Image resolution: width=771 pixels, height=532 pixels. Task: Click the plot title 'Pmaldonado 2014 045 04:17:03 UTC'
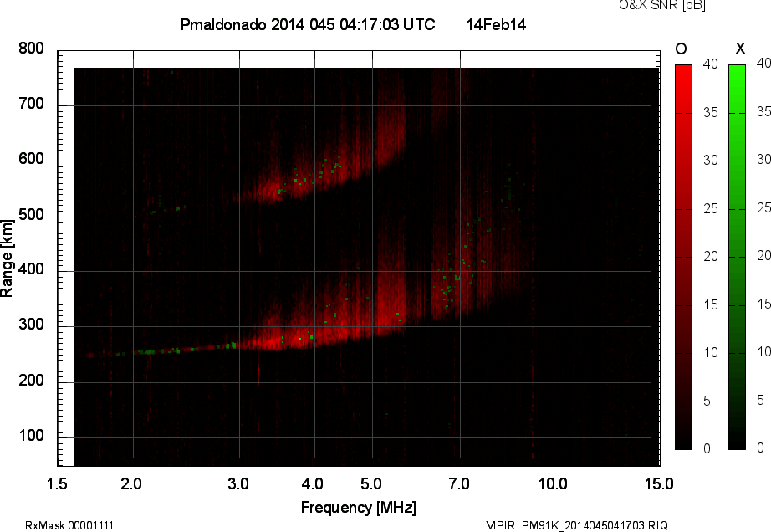tap(308, 24)
